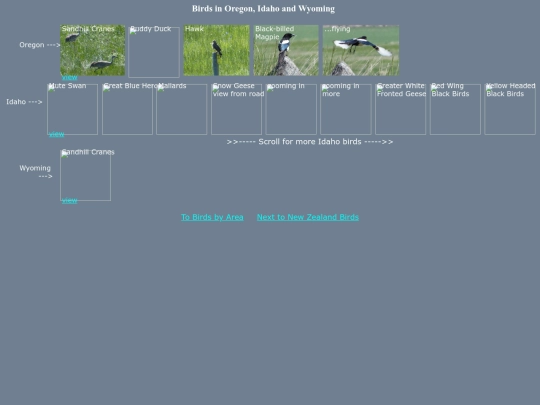This screenshot has height=405, width=540.
Task: Click the Birds in Oregon, Idaho and Wyoming heading
Action: click(263, 9)
